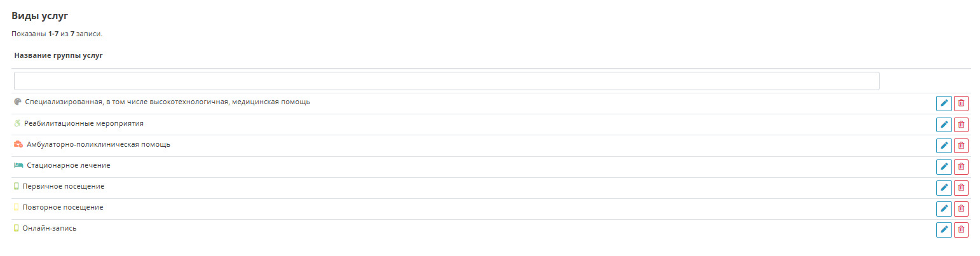Edit the Первичное посещение row
Viewport: 980px width, 256px height.
[944, 187]
